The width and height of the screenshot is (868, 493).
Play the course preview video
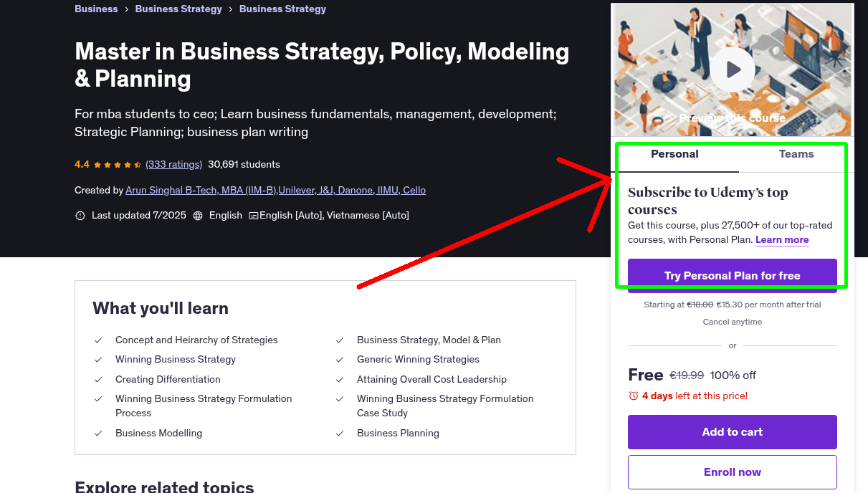(x=733, y=70)
